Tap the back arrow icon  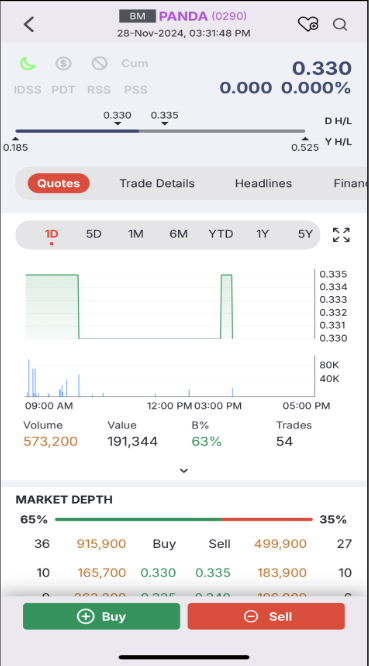pyautogui.click(x=29, y=24)
